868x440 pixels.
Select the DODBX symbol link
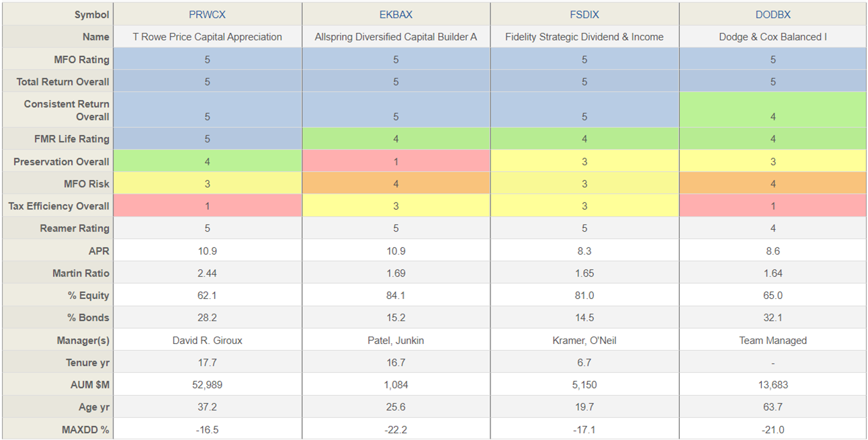point(773,15)
